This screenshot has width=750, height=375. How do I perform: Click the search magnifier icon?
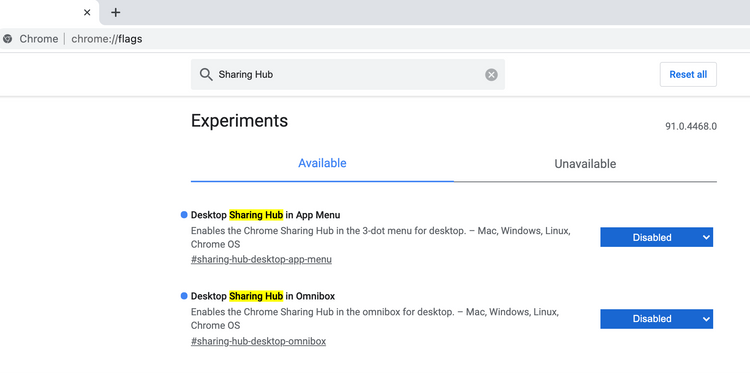pyautogui.click(x=206, y=75)
